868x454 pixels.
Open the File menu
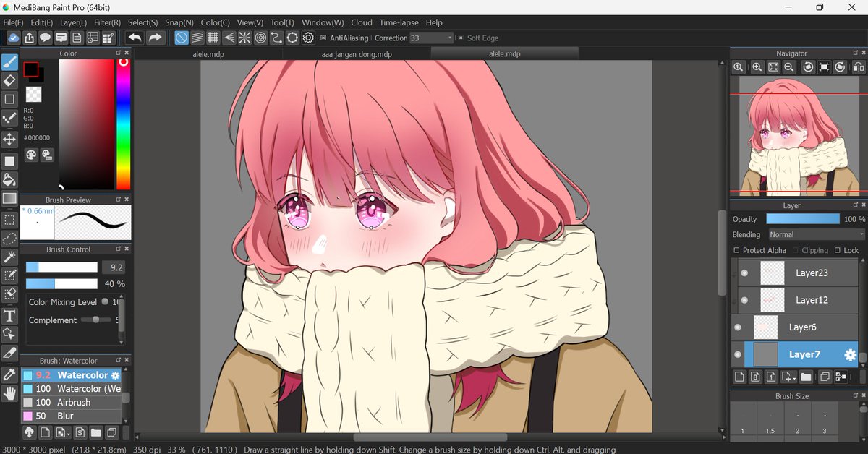[14, 22]
